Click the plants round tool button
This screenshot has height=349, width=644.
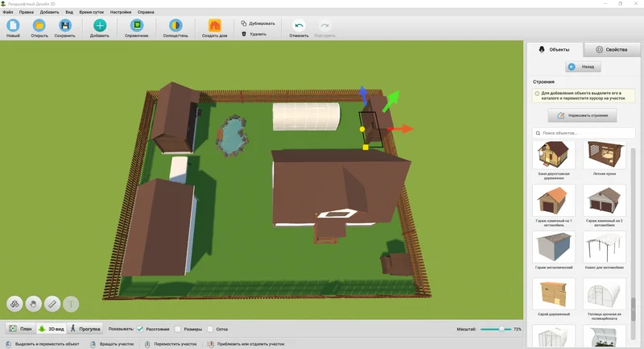click(x=14, y=304)
